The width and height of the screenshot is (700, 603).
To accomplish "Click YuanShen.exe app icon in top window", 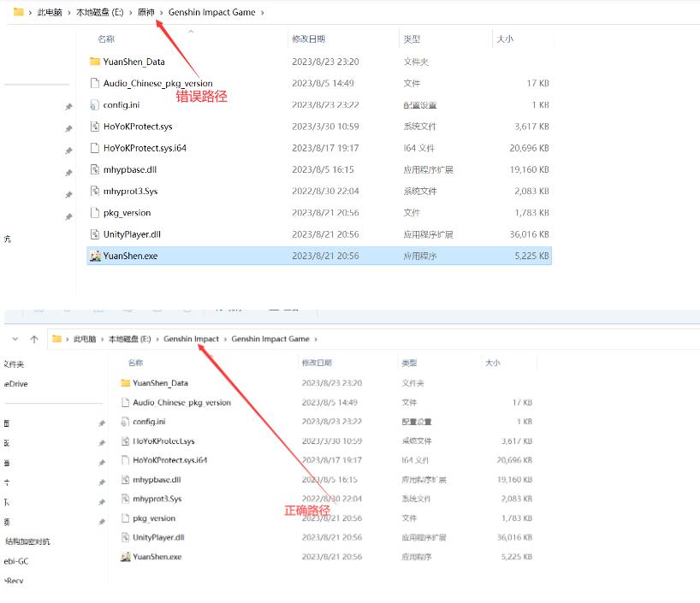I will coord(95,256).
